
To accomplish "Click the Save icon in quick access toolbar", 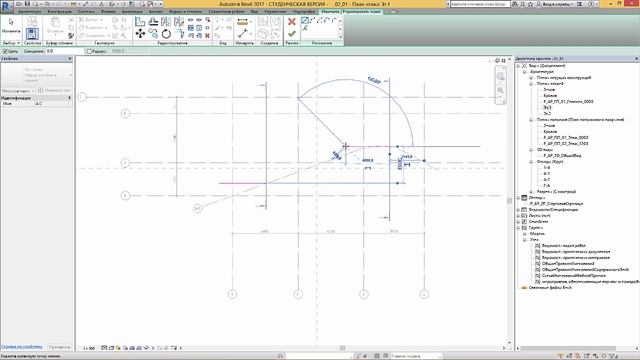I will (x=27, y=4).
